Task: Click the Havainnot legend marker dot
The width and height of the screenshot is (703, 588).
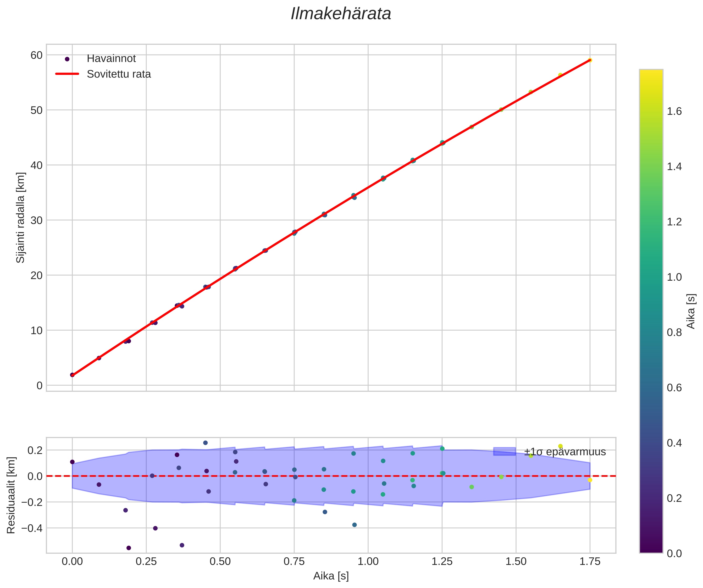Action: tap(67, 59)
